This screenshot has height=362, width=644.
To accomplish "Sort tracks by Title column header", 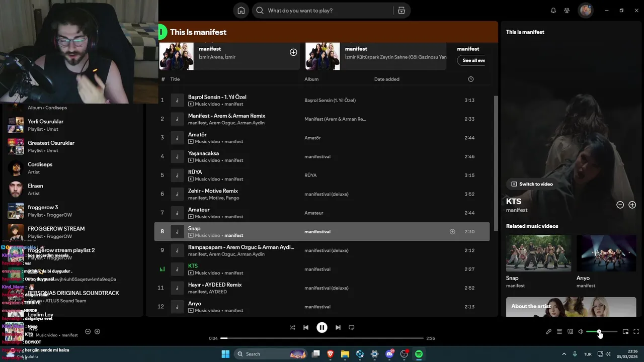I will tap(175, 79).
